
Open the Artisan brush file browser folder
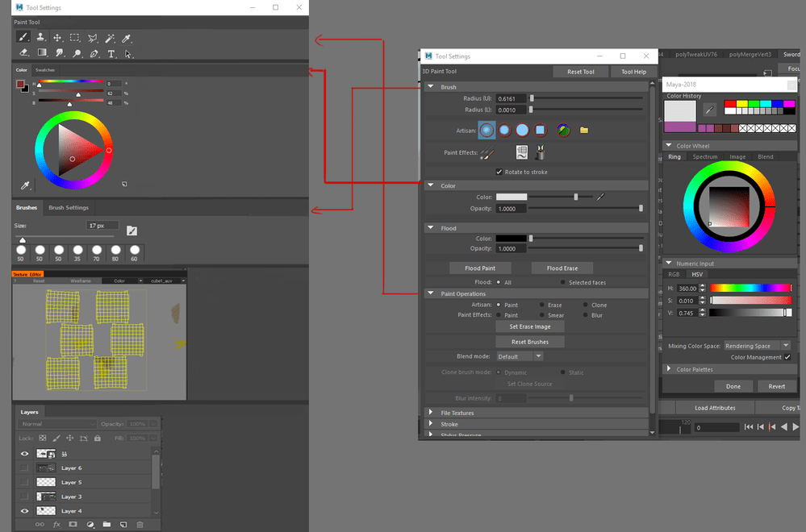[x=584, y=131]
